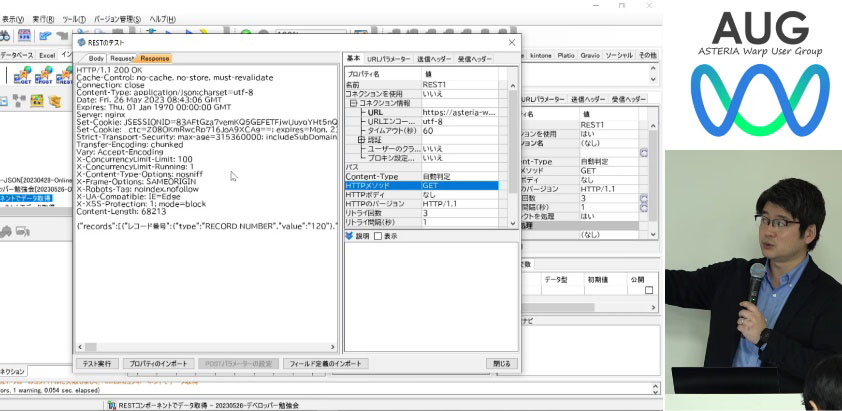The image size is (842, 411).
Task: Open the Content-Type 自動判定 value dropdown
Action: click(460, 176)
